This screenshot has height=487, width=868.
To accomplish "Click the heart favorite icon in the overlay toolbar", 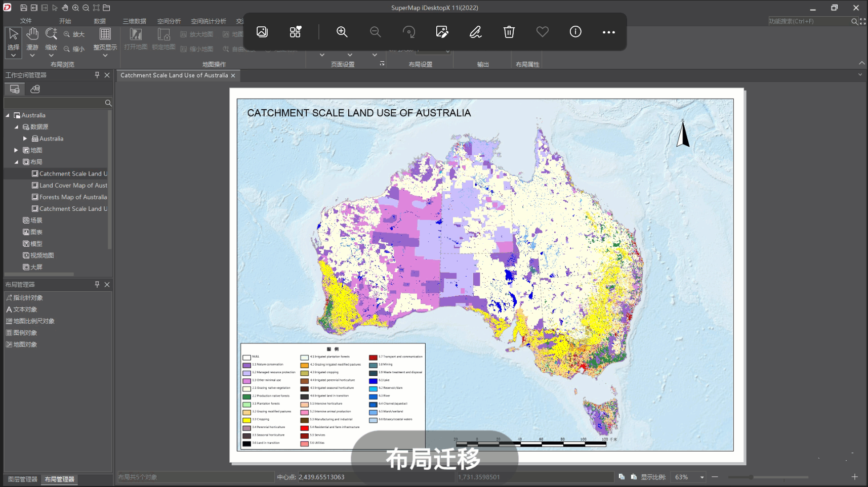I will [x=543, y=32].
